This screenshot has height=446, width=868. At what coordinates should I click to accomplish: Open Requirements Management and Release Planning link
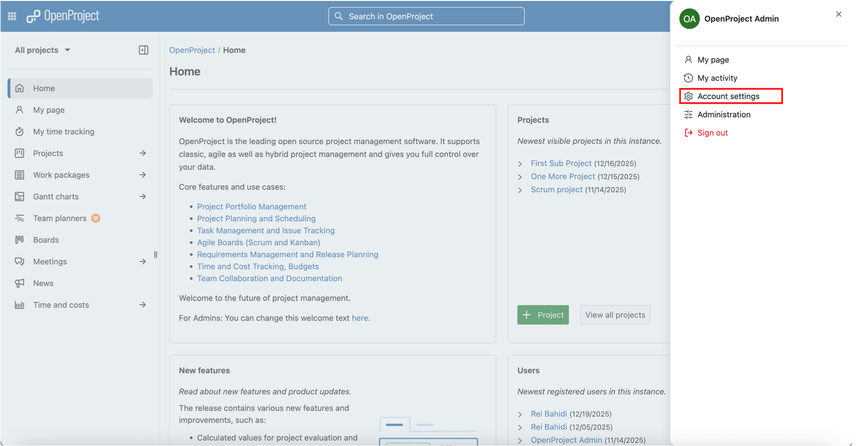288,254
